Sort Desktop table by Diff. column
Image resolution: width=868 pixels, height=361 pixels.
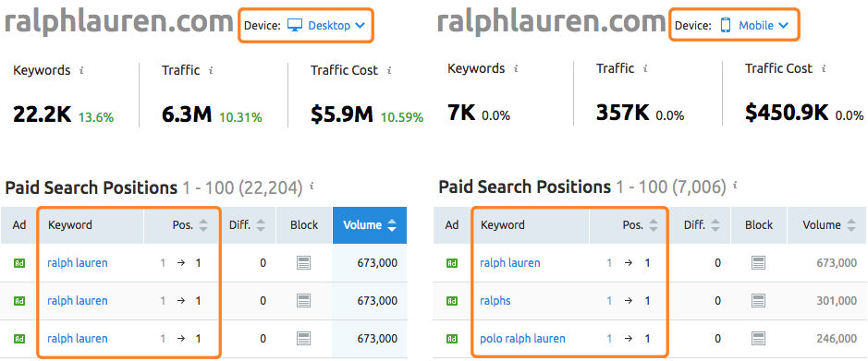pyautogui.click(x=260, y=225)
